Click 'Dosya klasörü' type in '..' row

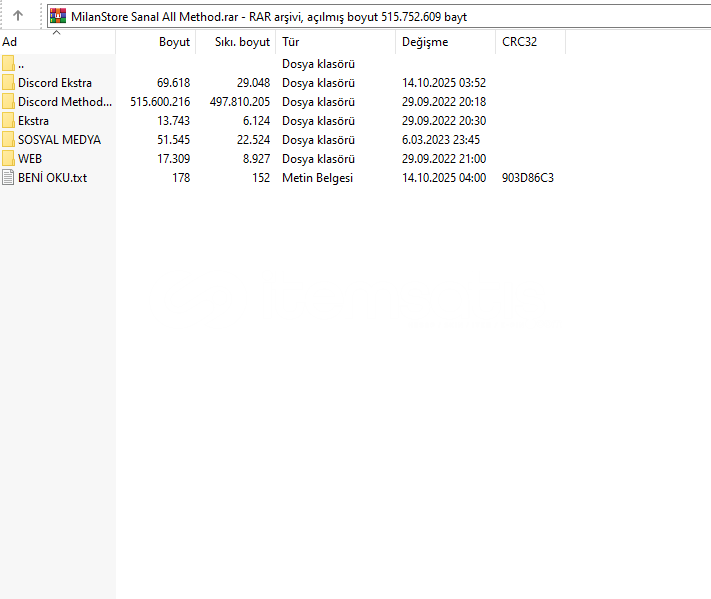pos(318,64)
